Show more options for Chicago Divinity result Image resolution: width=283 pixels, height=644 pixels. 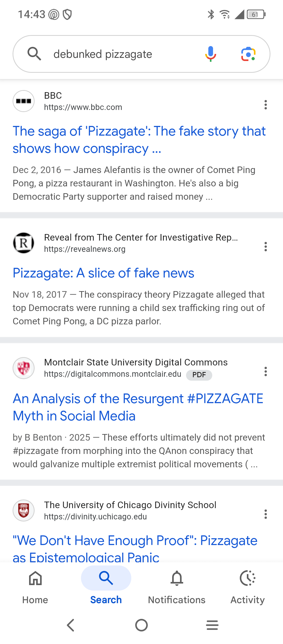266,514
